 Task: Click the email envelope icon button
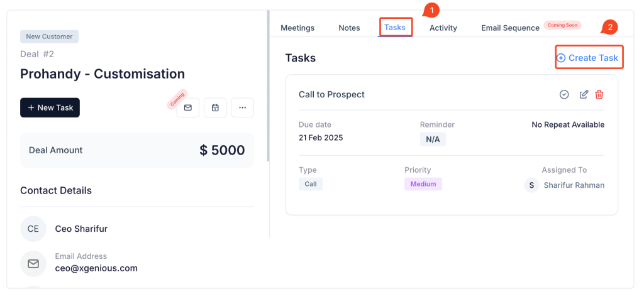tap(187, 107)
